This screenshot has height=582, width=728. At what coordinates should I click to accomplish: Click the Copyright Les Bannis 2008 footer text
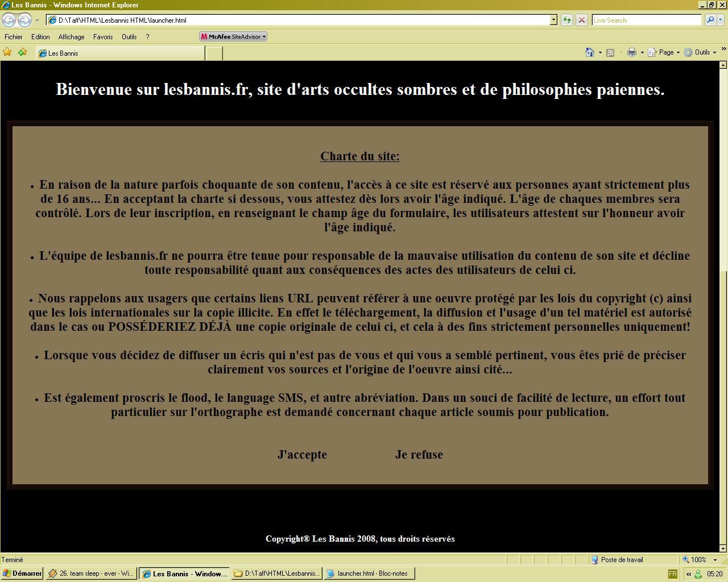coord(360,539)
